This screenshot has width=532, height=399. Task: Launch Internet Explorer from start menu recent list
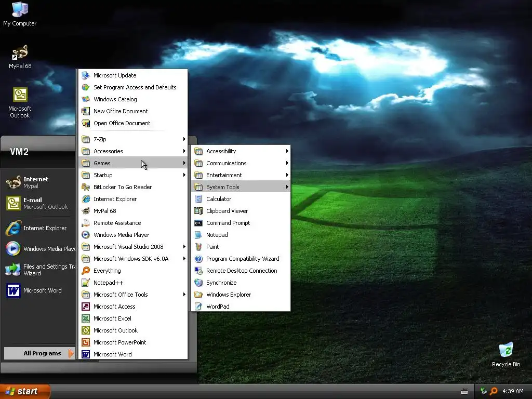coord(39,228)
